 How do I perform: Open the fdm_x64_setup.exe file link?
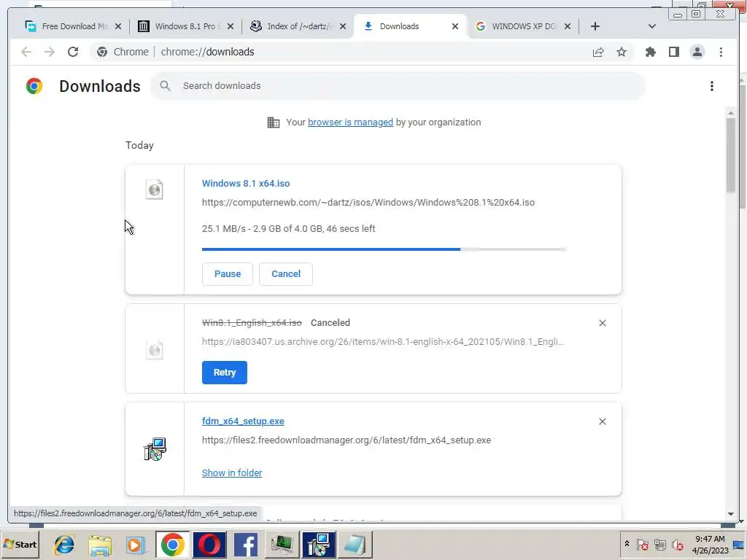pyautogui.click(x=243, y=421)
